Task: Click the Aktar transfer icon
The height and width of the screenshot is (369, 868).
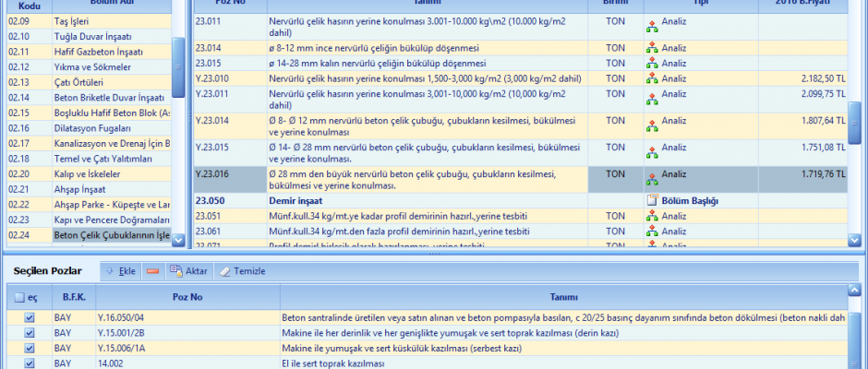Action: point(175,271)
